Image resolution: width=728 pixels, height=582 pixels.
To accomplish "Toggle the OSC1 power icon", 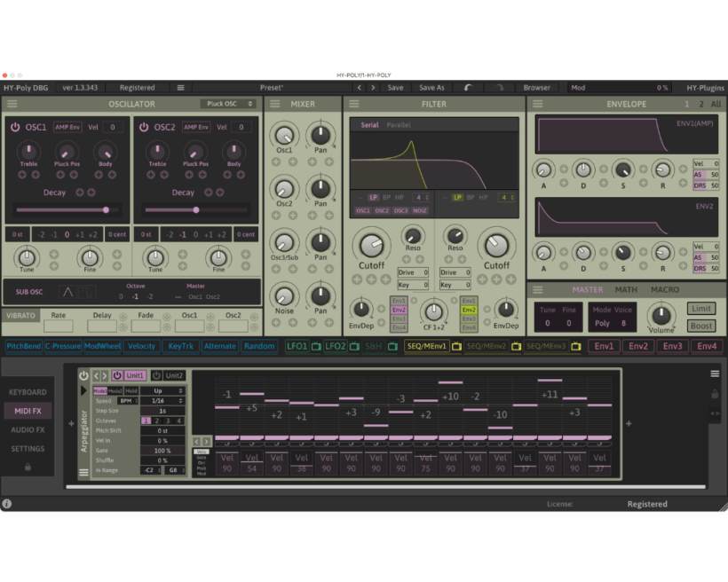I will [15, 127].
